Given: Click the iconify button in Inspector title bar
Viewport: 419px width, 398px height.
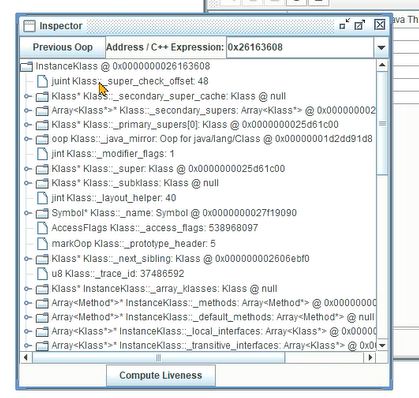Looking at the screenshot, I should (344, 25).
